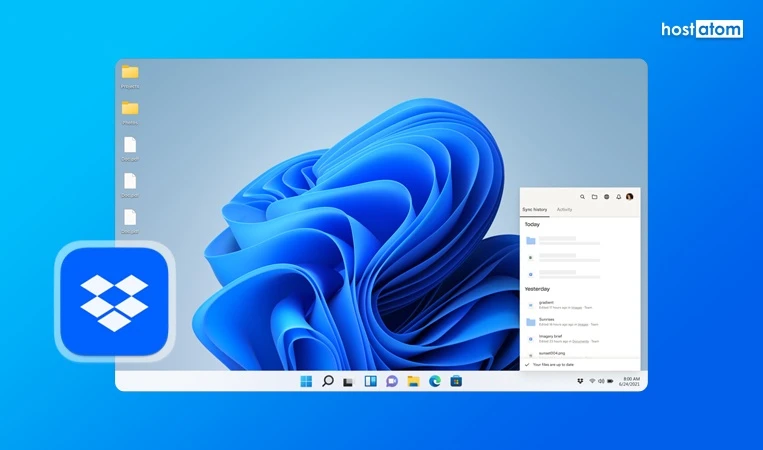Open the account avatar menu
763x450 pixels.
(x=630, y=197)
